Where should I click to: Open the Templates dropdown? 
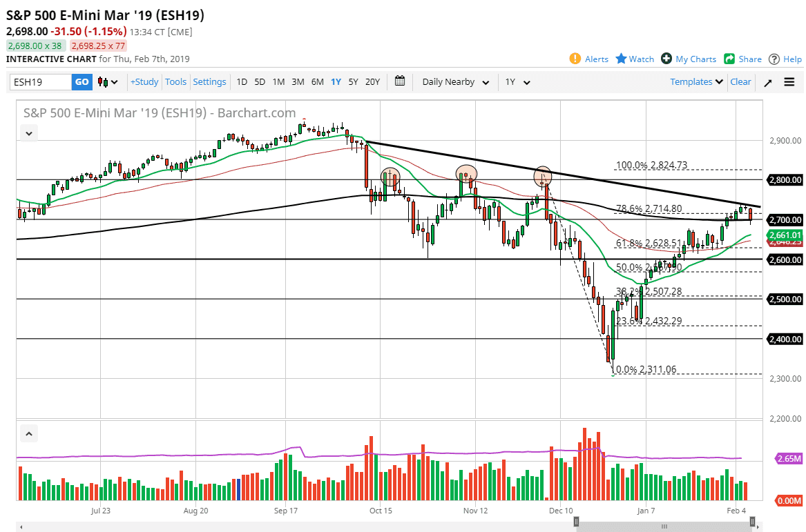pos(695,81)
